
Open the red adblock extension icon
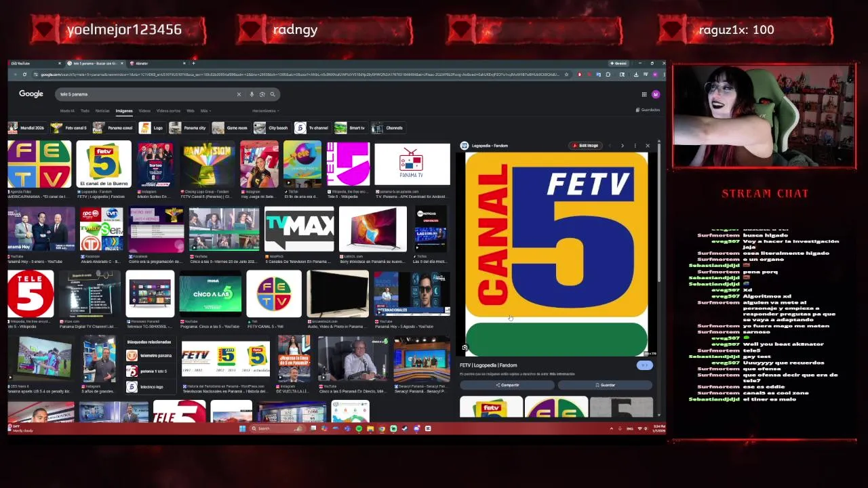tap(580, 75)
